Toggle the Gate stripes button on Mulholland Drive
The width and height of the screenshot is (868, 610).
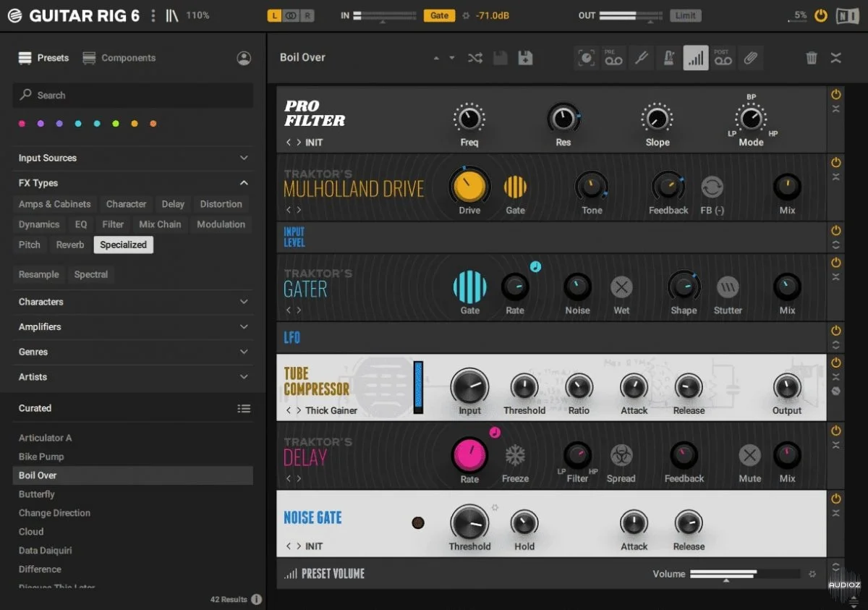pyautogui.click(x=515, y=187)
